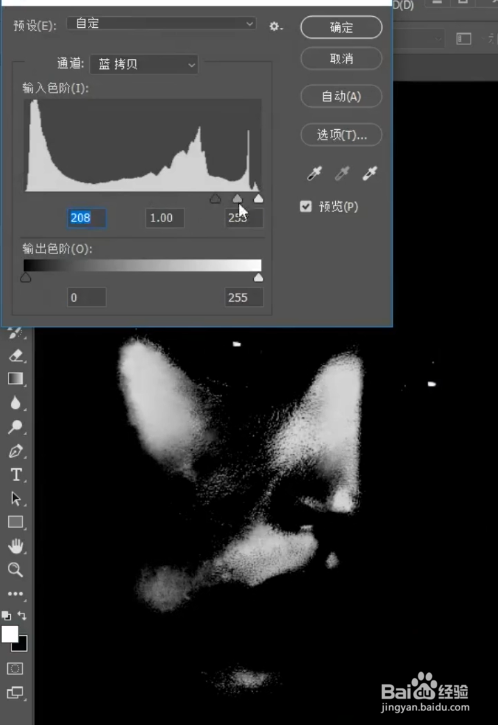Select the Hand tool

coord(16,546)
